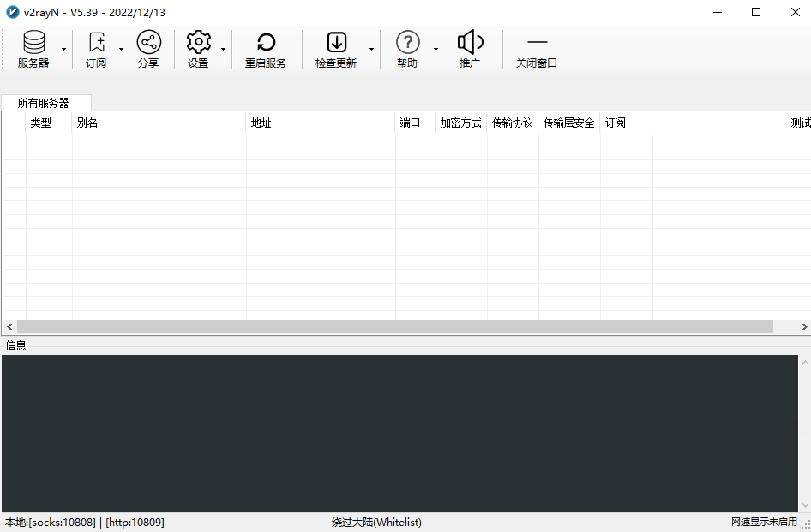Click the 端口 column header

coord(415,123)
